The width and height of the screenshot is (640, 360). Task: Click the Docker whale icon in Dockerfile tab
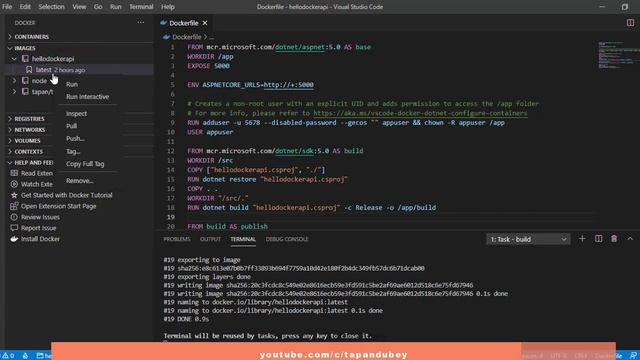(164, 23)
